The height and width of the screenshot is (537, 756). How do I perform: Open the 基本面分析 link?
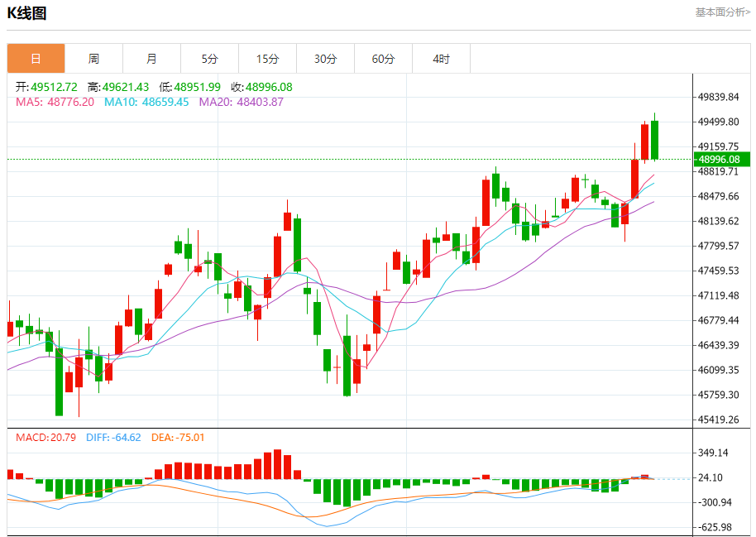point(722,12)
